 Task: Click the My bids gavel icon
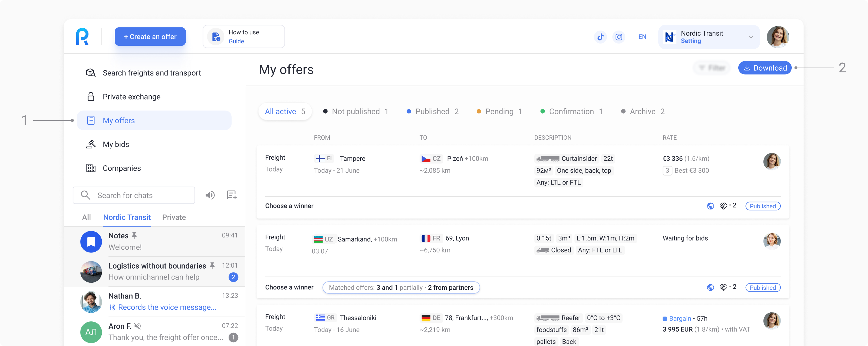coord(91,144)
